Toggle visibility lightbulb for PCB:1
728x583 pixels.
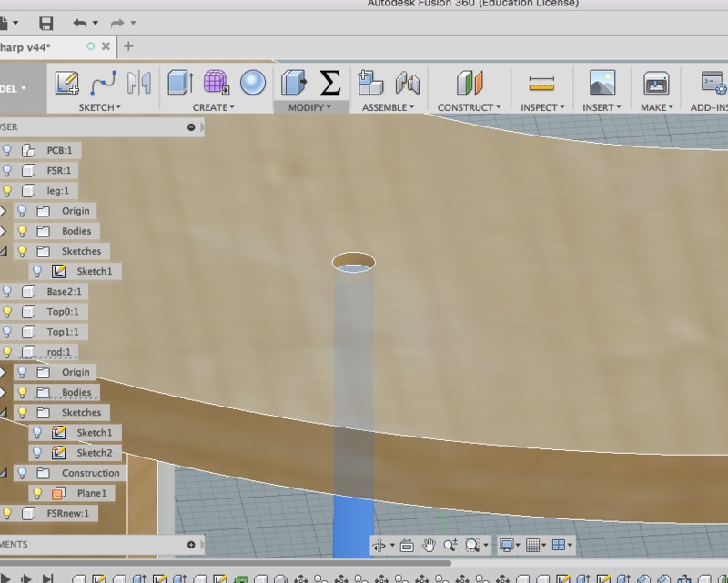8,150
